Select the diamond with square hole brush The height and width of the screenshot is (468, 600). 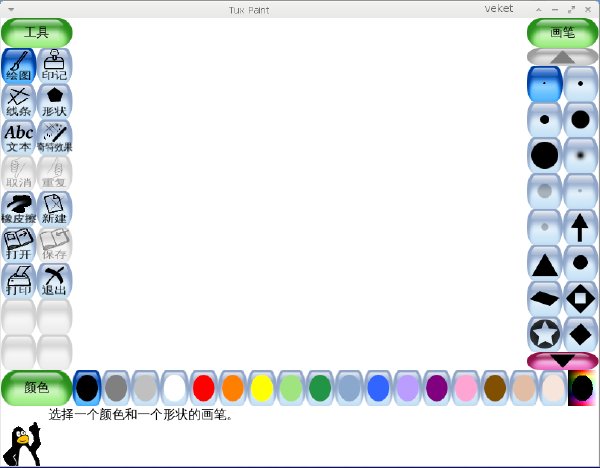coord(580,298)
